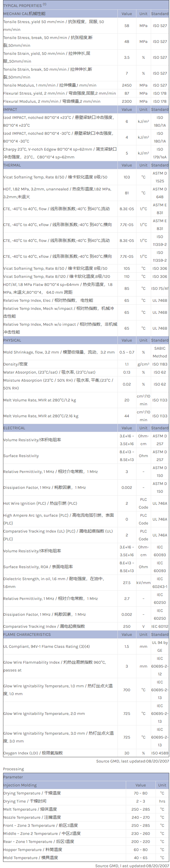
Task: Click the MECHANICAL section header
Action: click(24, 14)
